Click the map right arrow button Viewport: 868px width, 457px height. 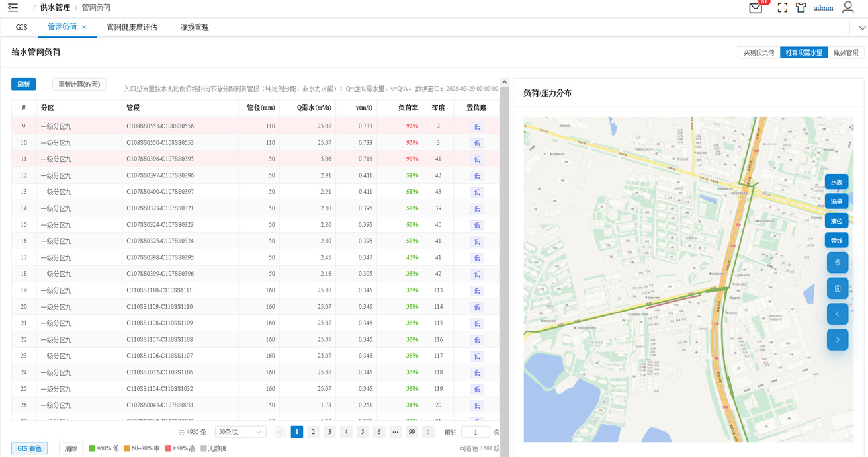click(x=838, y=339)
